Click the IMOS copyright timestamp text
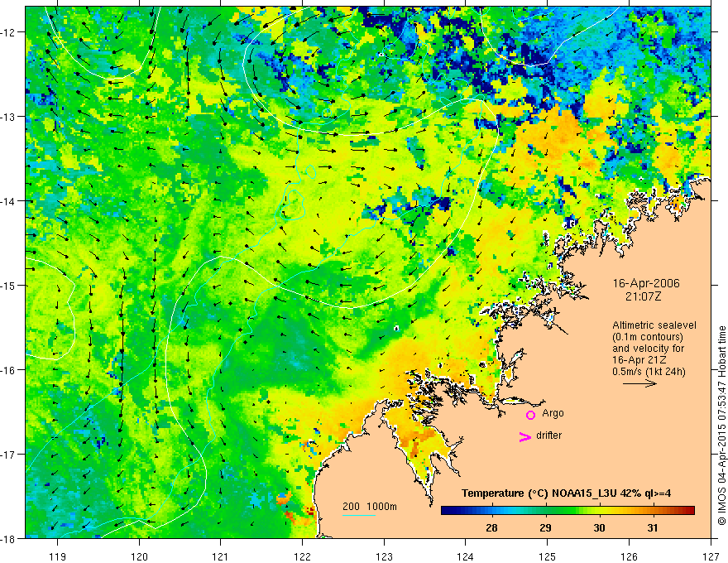The width and height of the screenshot is (728, 563). click(721, 426)
